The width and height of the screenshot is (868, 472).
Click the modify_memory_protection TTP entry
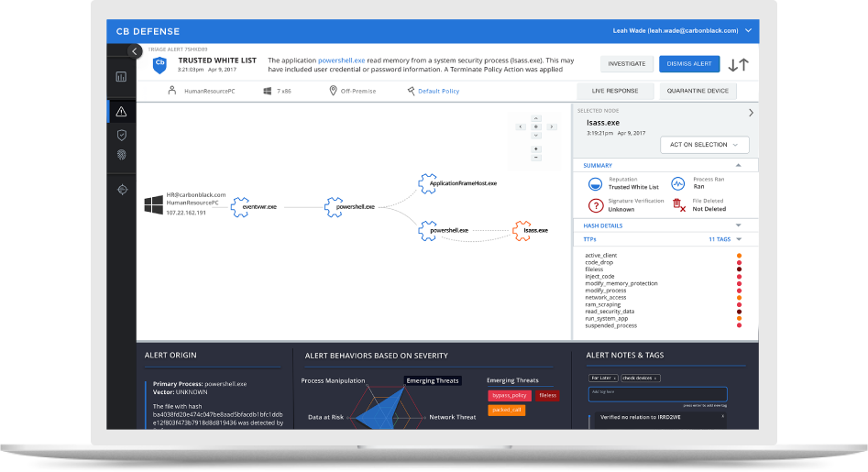621,283
